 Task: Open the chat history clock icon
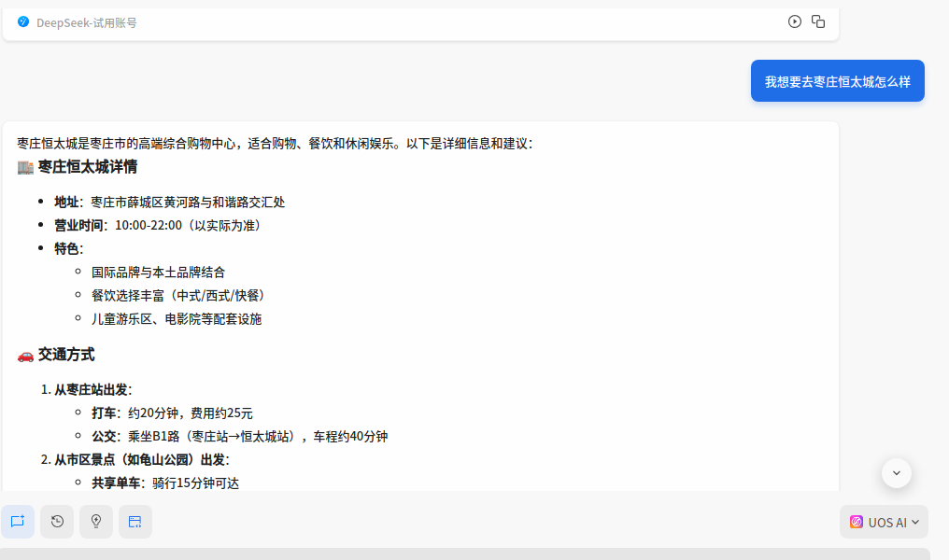pos(57,522)
